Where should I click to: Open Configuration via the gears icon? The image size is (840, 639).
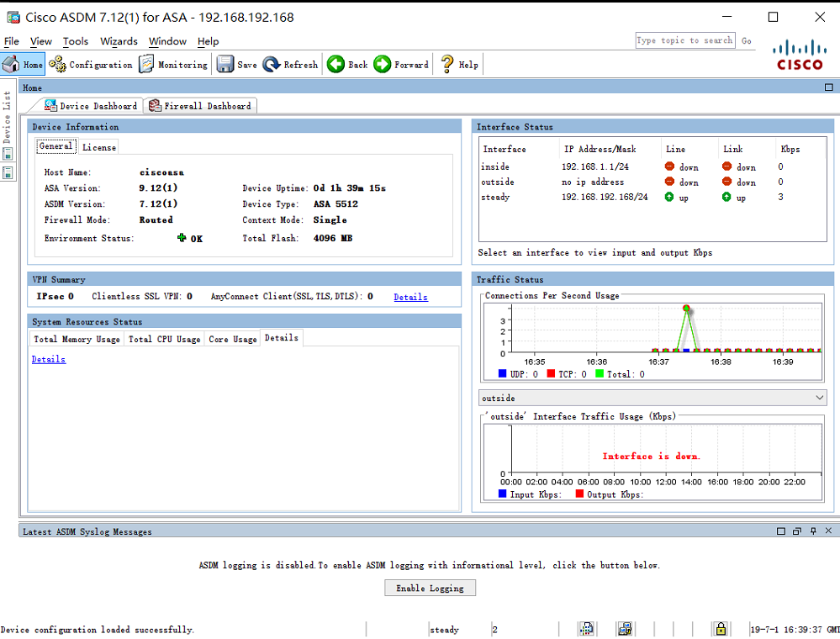[x=58, y=65]
